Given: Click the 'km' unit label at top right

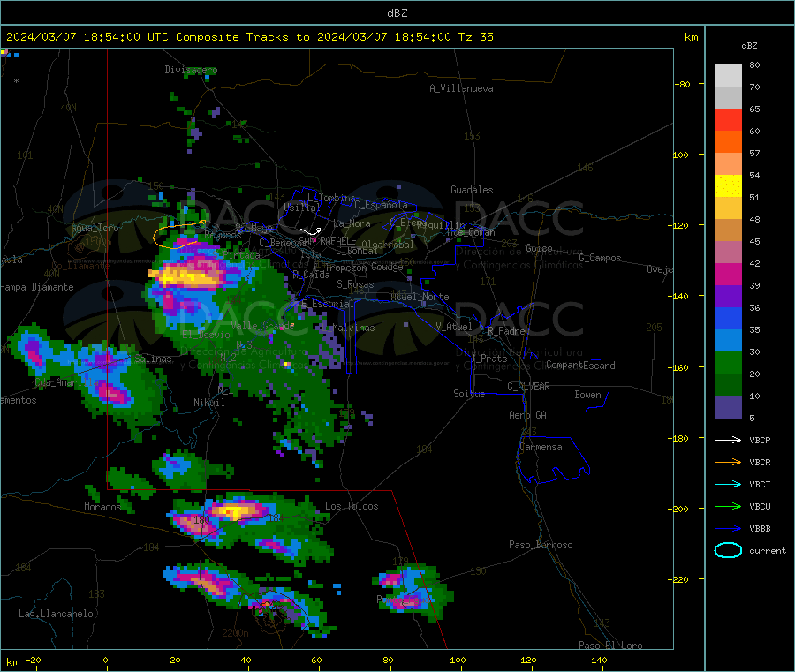Looking at the screenshot, I should point(691,37).
